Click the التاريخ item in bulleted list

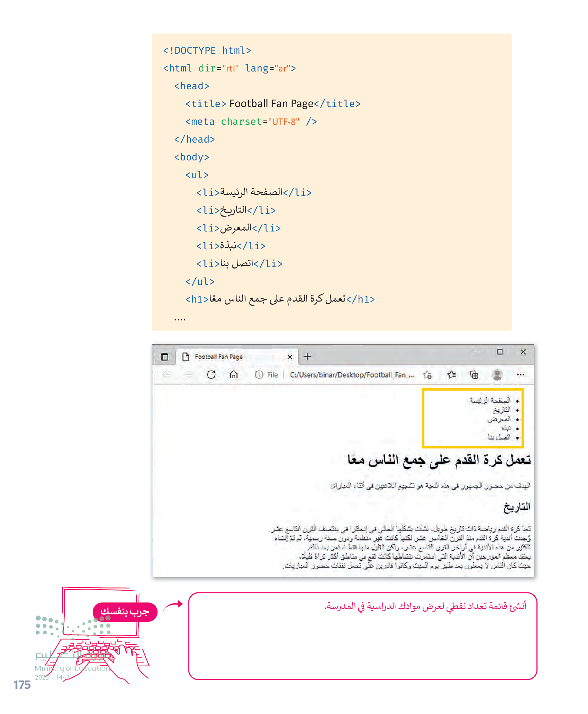coord(502,410)
